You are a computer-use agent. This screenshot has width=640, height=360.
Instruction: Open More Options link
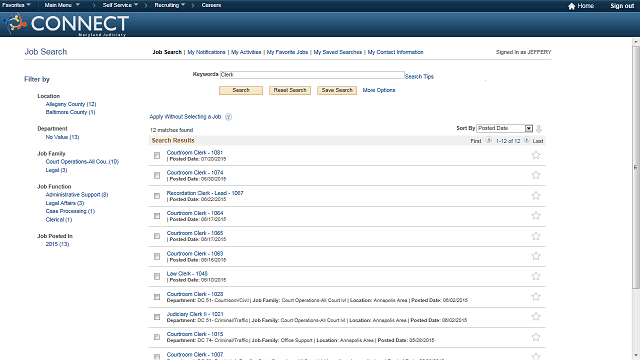pos(379,90)
